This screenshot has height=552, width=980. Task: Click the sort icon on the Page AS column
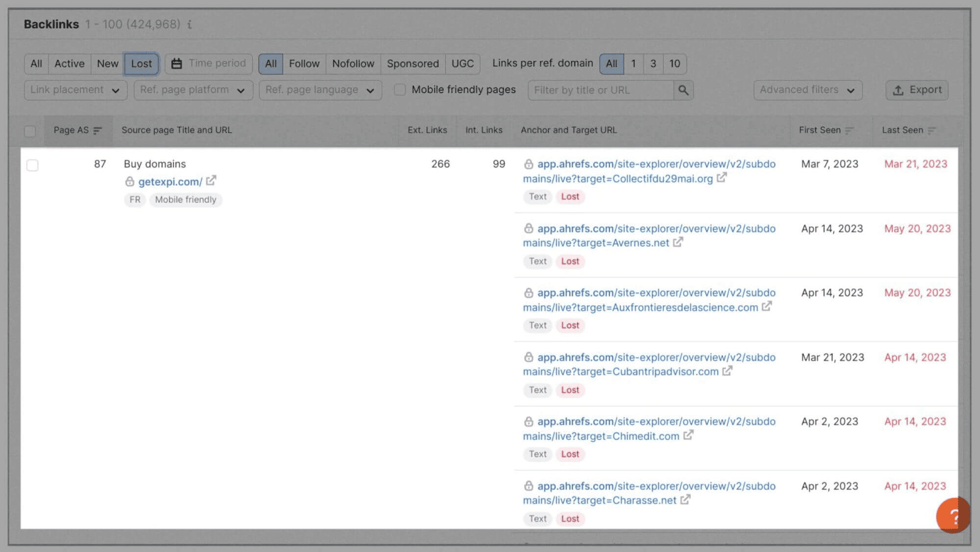pyautogui.click(x=98, y=130)
